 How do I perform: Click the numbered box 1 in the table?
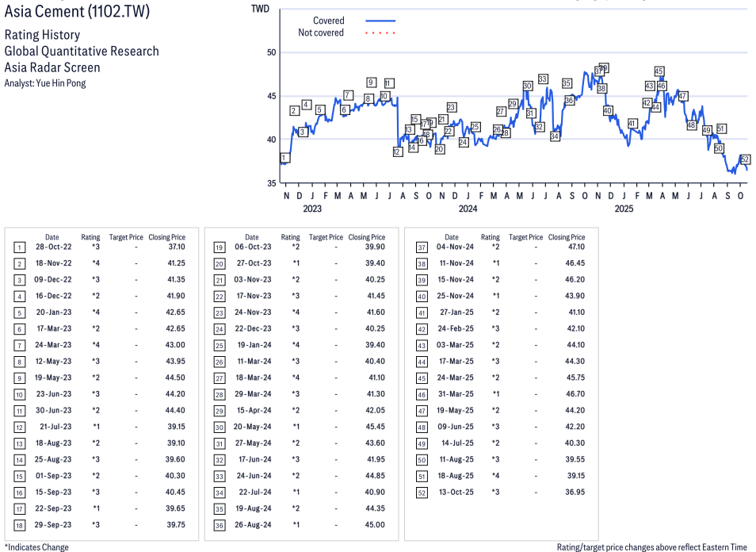tap(19, 247)
